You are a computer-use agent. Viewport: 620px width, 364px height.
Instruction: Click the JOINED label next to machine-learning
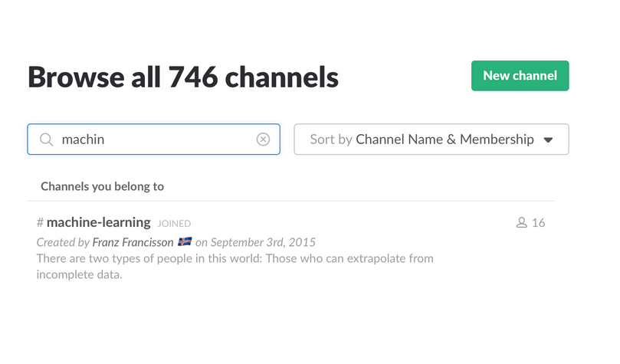(174, 224)
